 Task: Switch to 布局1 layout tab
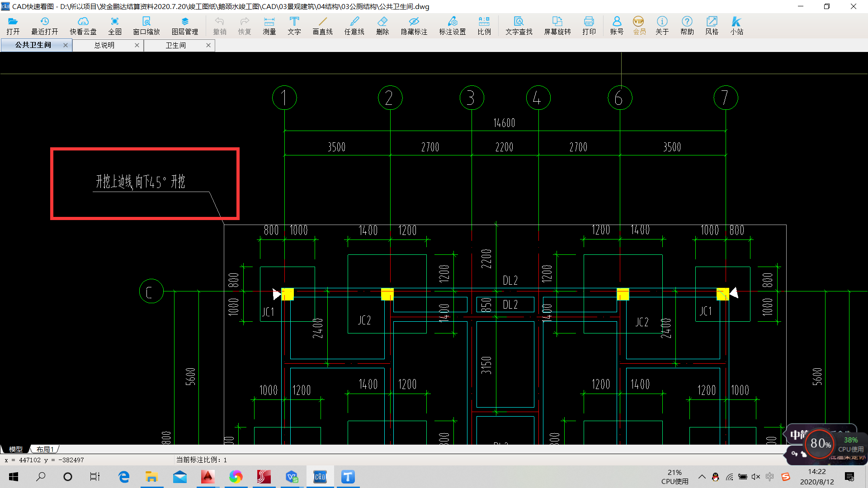coord(45,449)
